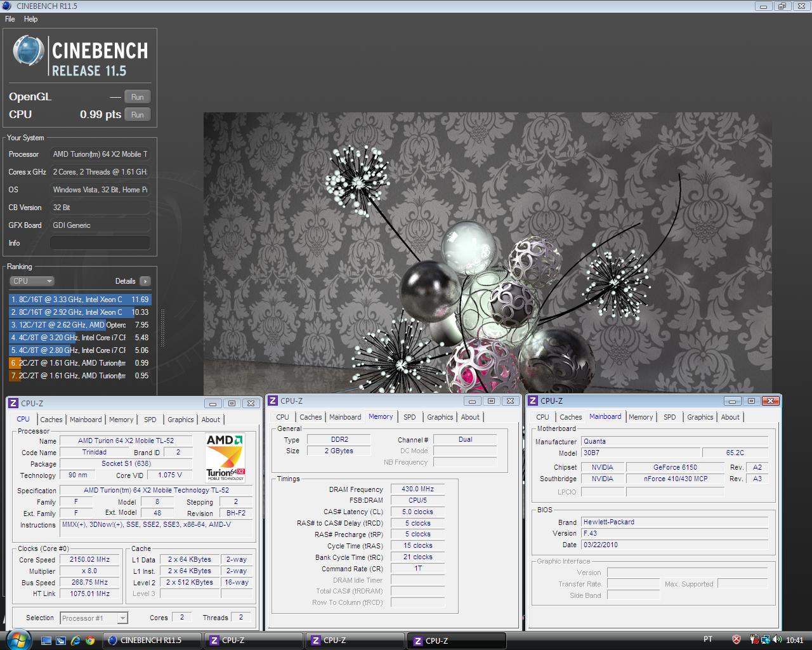Viewport: 812px width, 650px height.
Task: Click the Cinebench R11.5 taskbar button
Action: coord(152,640)
